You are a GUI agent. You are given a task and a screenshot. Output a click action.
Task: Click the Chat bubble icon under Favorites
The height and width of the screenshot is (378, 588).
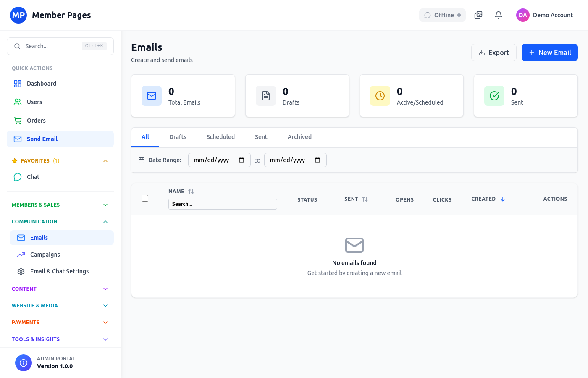[x=17, y=176]
